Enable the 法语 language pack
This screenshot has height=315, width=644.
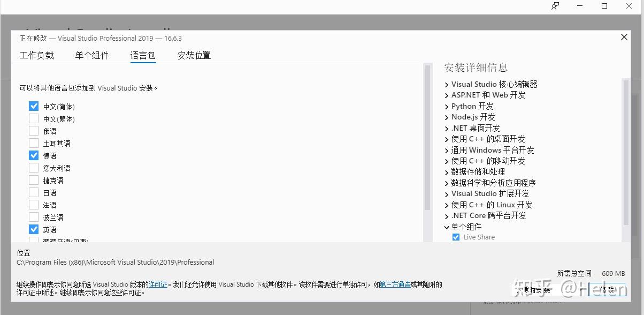34,205
